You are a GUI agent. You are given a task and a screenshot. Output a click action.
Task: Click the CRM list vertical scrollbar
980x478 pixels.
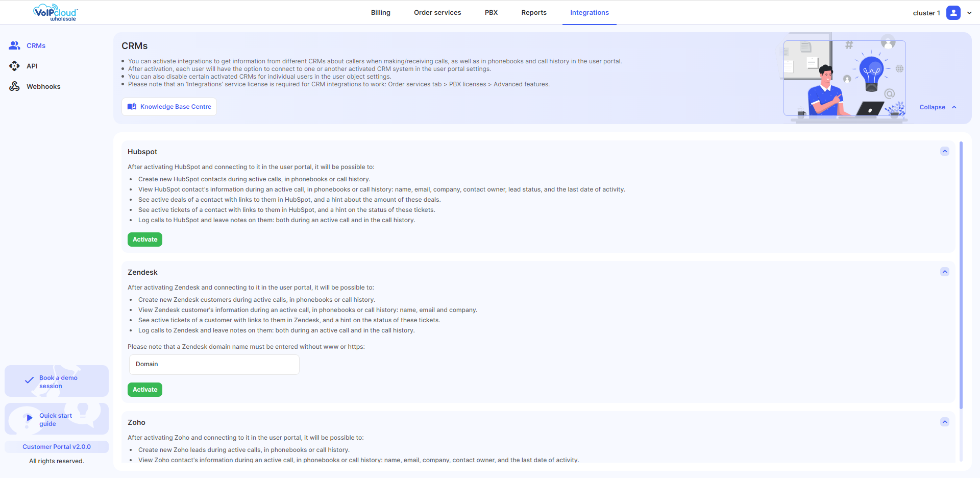pos(961,276)
